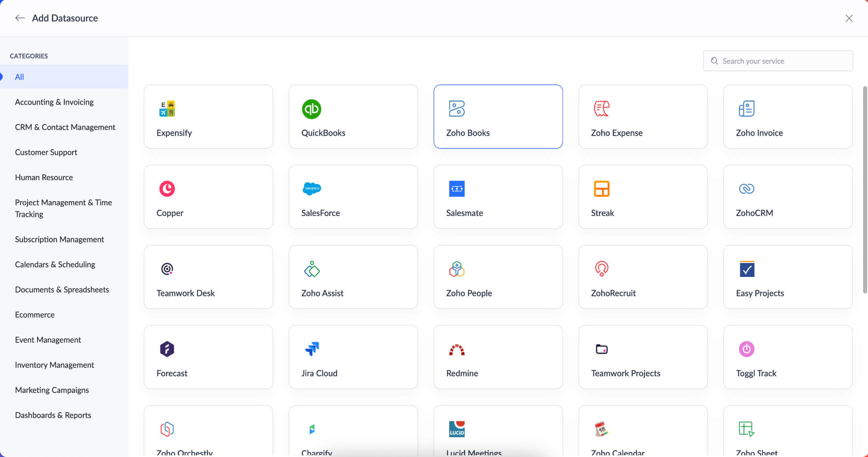
Task: Open the Teamwork Projects datasource card
Action: [643, 357]
